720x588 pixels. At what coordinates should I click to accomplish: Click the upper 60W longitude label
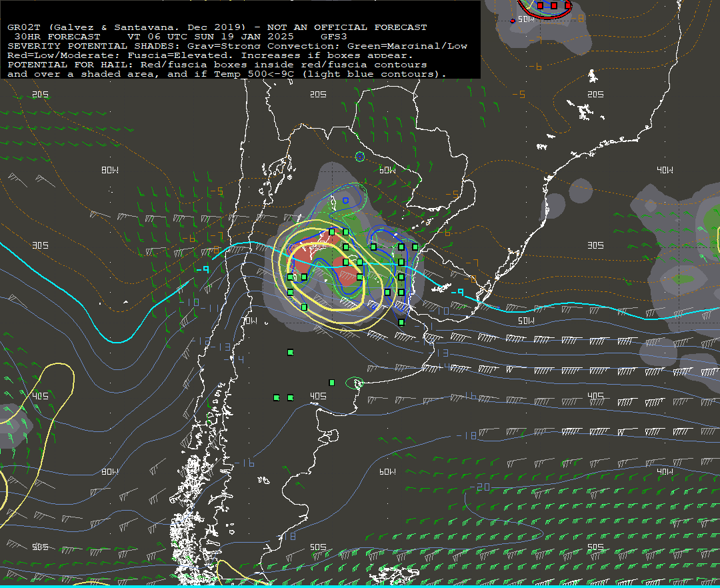pyautogui.click(x=387, y=170)
